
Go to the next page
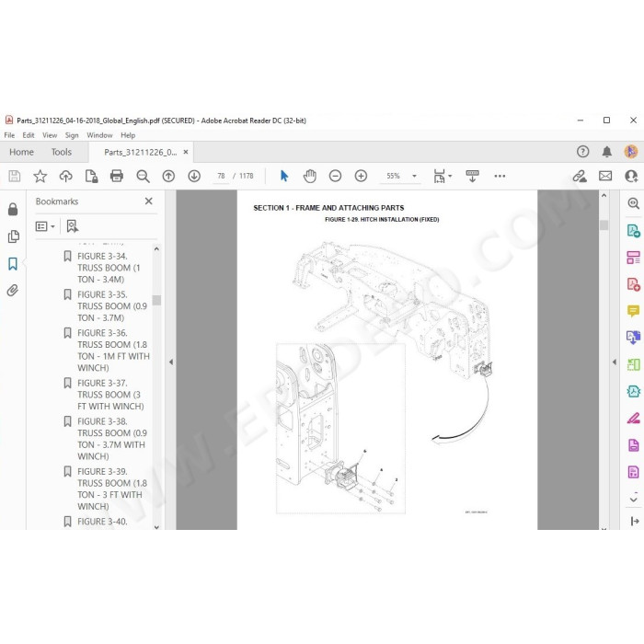tap(194, 177)
